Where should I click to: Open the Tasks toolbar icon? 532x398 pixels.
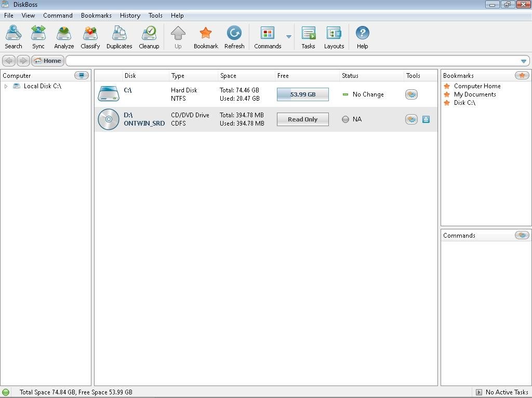click(x=309, y=37)
